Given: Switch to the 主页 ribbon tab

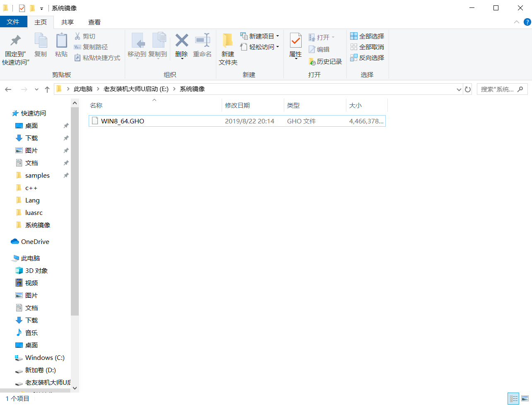Looking at the screenshot, I should click(x=41, y=22).
